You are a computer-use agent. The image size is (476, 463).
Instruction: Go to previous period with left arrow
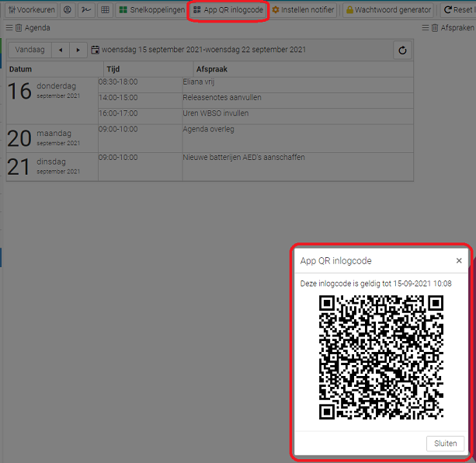[61, 50]
